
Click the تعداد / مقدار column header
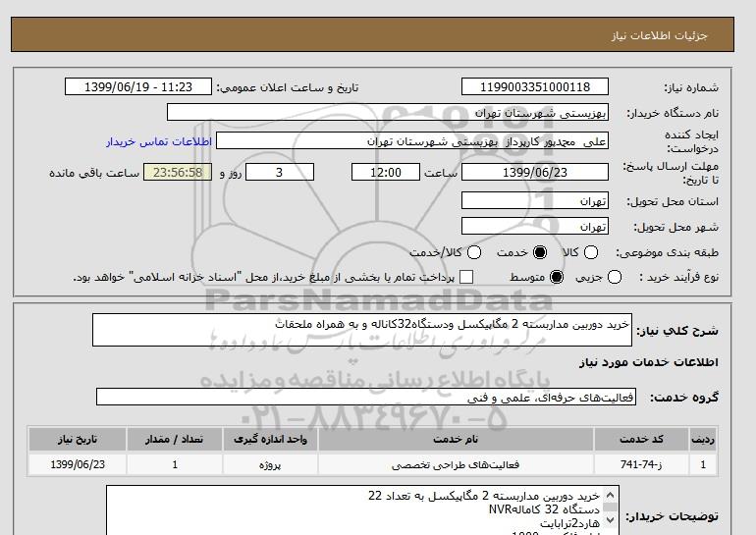(175, 439)
